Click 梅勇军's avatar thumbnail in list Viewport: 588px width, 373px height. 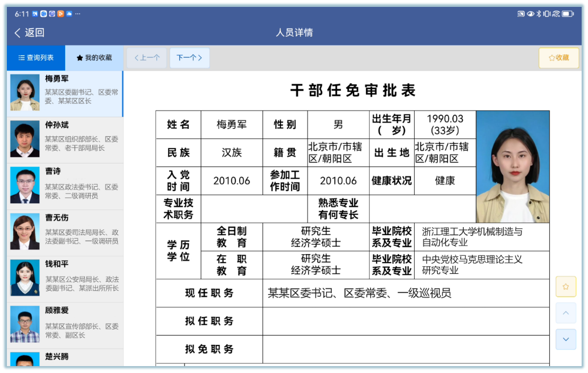click(25, 92)
